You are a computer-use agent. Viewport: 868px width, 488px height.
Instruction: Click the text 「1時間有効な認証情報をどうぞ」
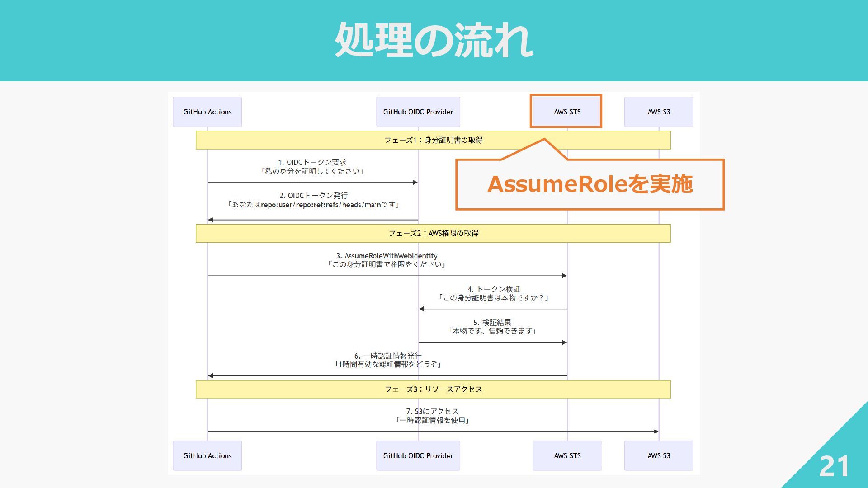(388, 365)
